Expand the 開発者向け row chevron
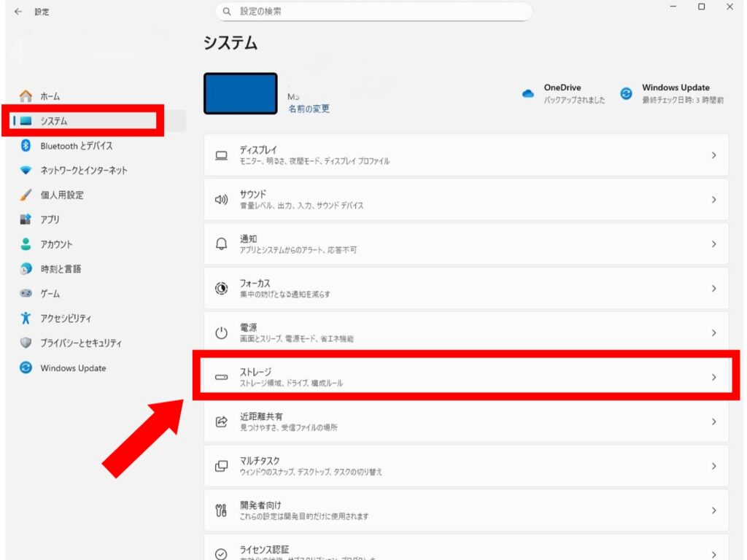The height and width of the screenshot is (560, 747). point(713,510)
